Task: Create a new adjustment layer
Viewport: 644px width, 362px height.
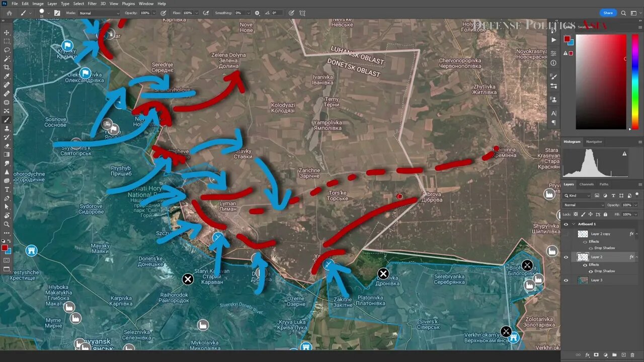Action: [x=605, y=355]
